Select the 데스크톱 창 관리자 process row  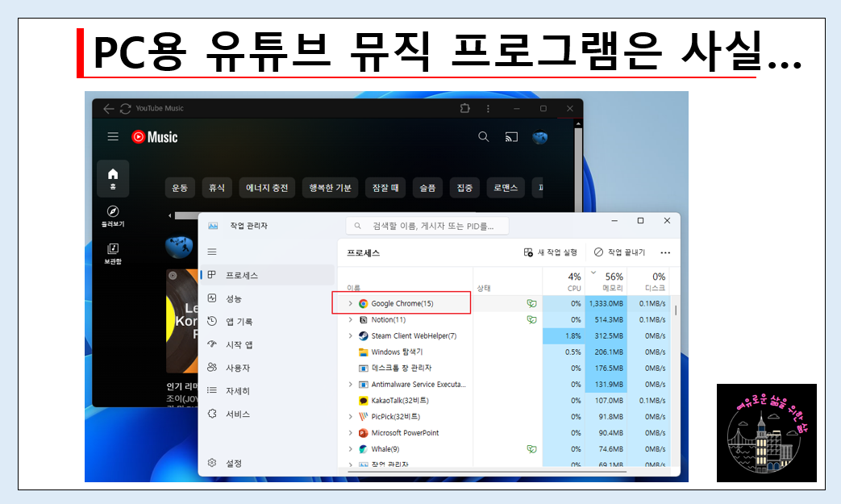coord(504,369)
